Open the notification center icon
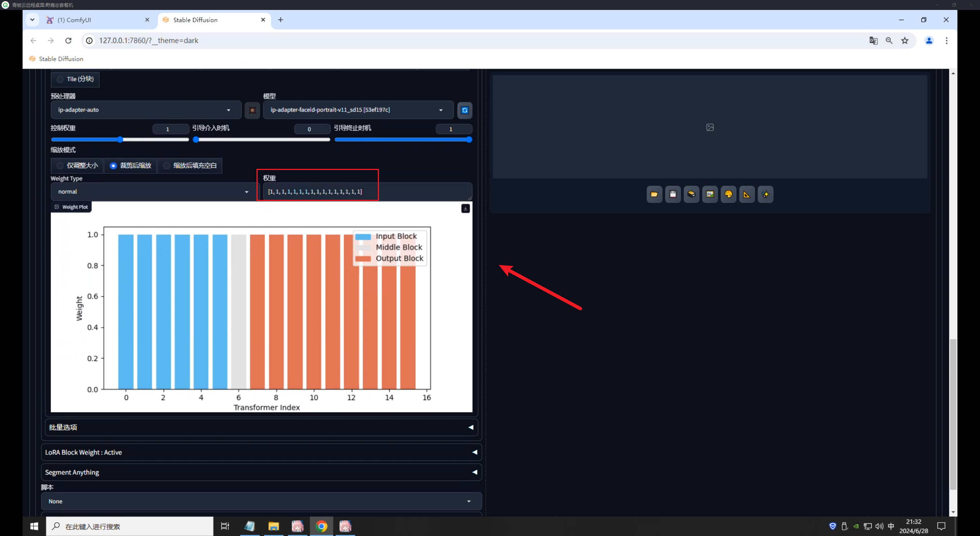Screen dimensions: 980x536 [x=941, y=526]
